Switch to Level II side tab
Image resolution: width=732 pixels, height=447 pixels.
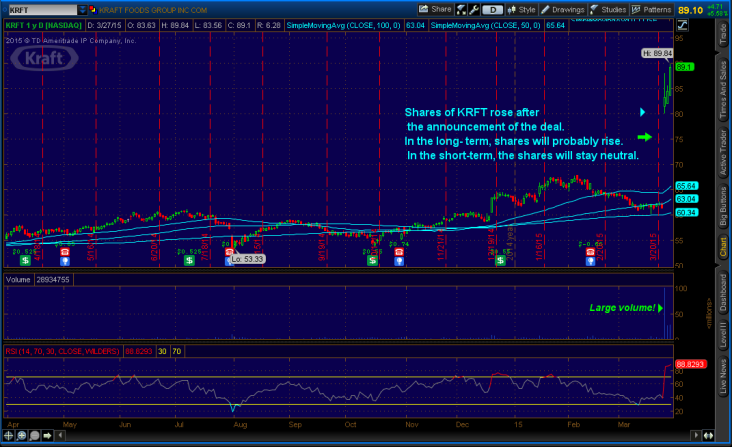point(723,335)
